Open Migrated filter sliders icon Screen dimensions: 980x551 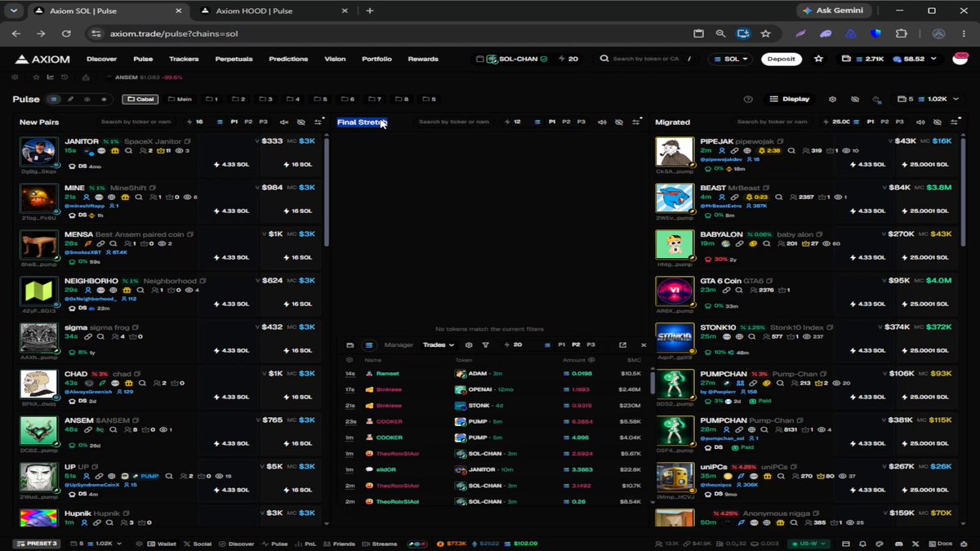[954, 122]
